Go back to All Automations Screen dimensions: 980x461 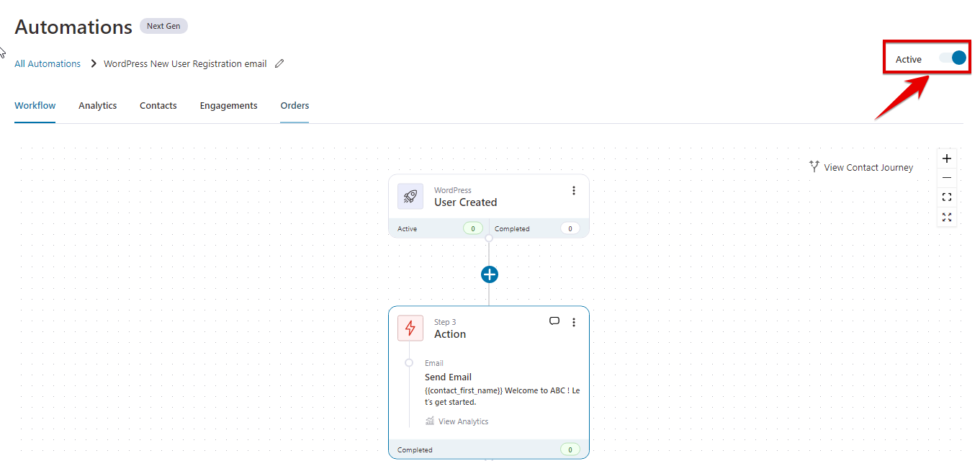48,63
